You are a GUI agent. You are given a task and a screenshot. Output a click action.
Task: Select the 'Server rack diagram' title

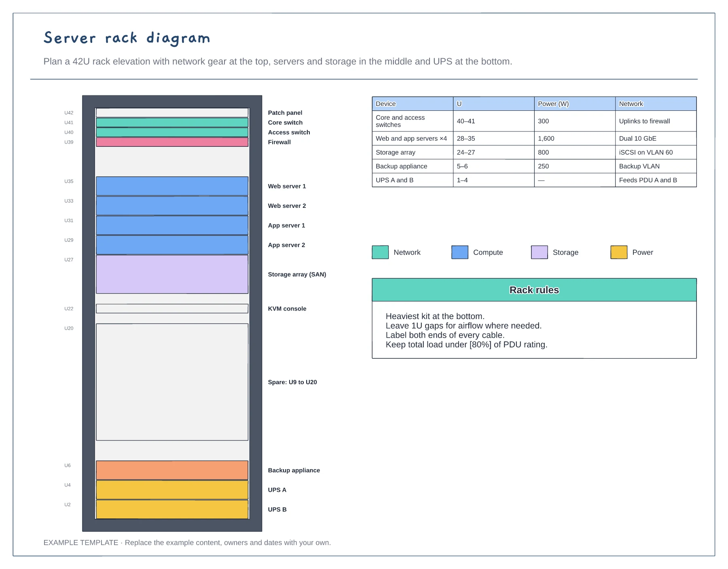tap(127, 38)
